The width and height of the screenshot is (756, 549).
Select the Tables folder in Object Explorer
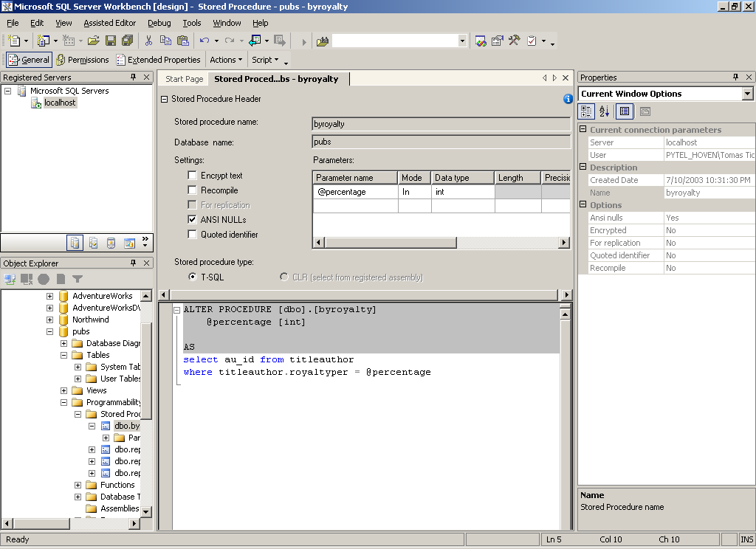pyautogui.click(x=98, y=355)
